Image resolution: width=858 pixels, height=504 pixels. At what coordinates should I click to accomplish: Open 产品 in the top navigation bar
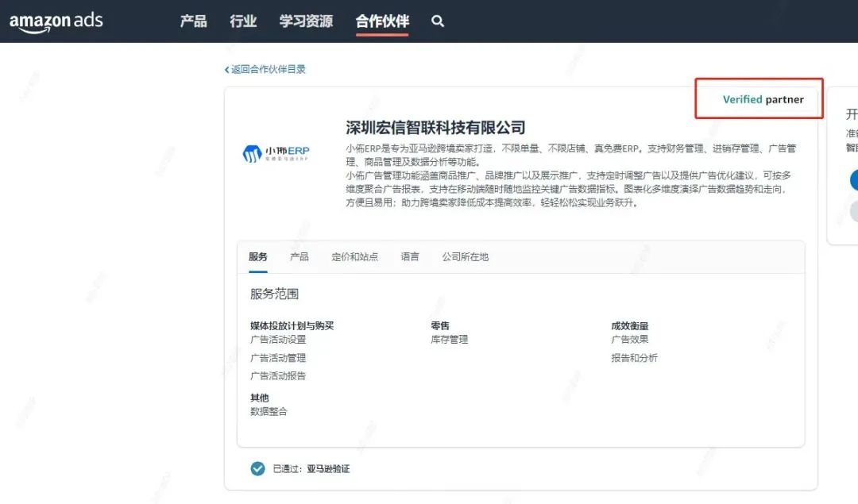point(193,21)
